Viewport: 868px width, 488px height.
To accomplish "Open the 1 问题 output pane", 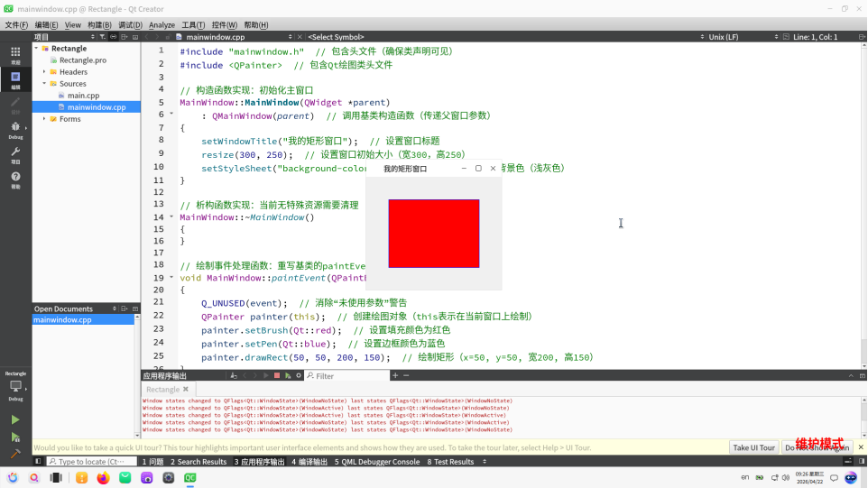I will click(152, 462).
